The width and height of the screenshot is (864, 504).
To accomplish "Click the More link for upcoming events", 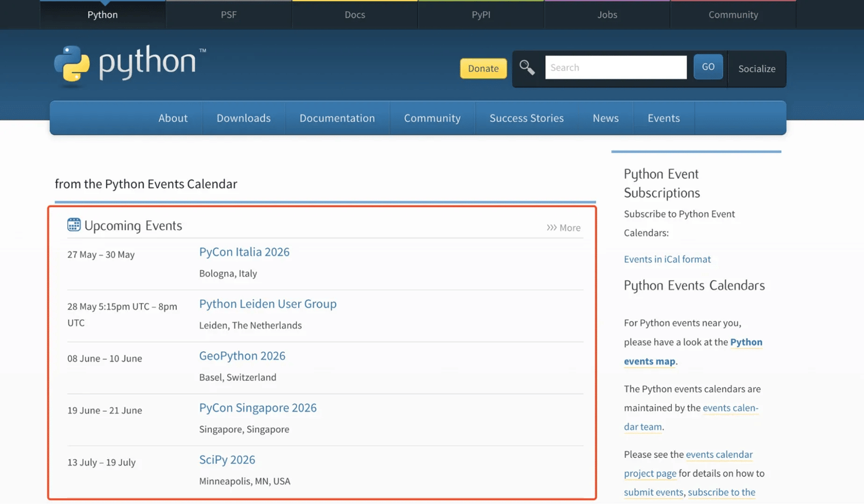I will (563, 228).
